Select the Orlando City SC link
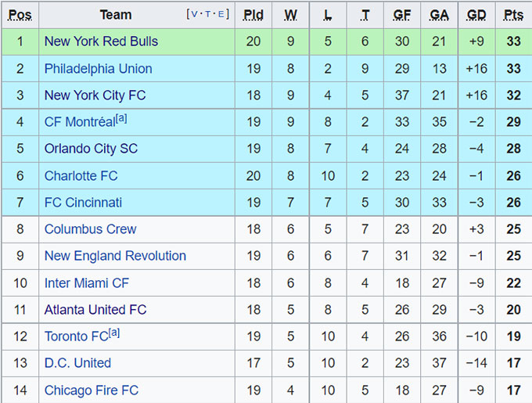 coord(91,149)
